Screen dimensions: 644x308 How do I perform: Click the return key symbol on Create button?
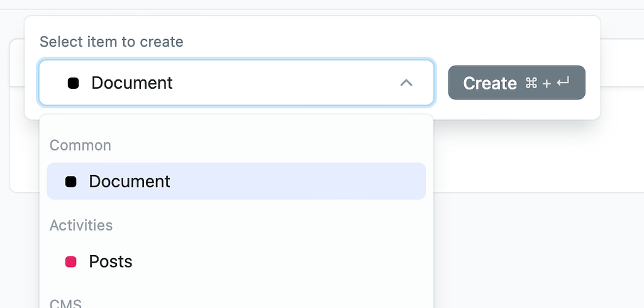tap(563, 83)
